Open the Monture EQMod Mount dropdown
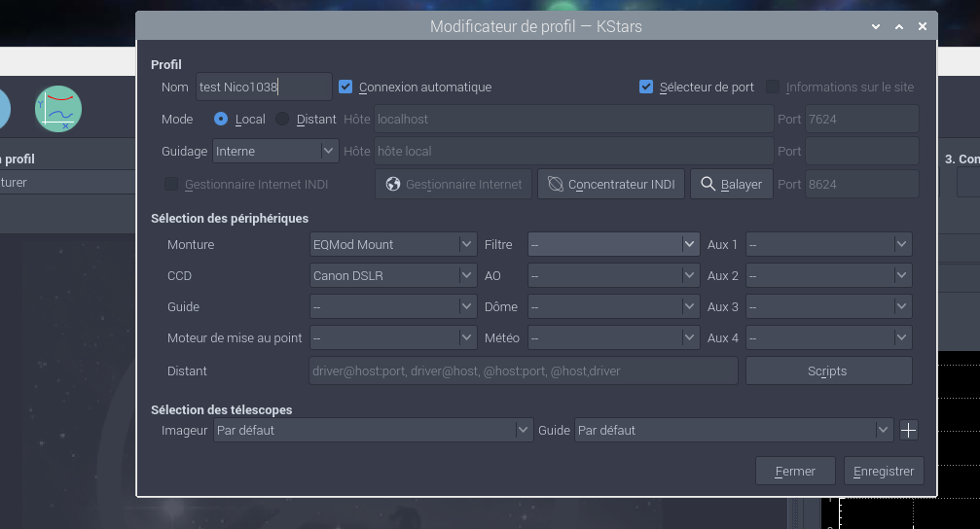This screenshot has height=529, width=980. point(392,244)
